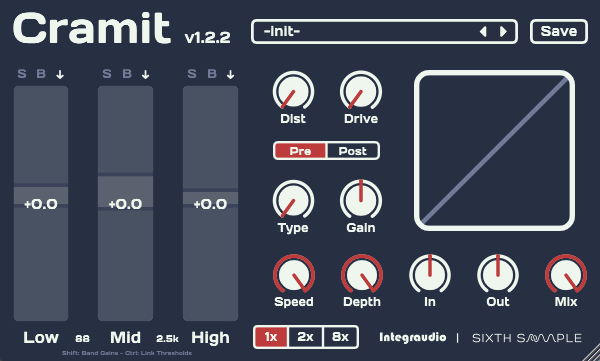600x361 pixels.
Task: Click the High band threshold slider
Action: point(210,203)
